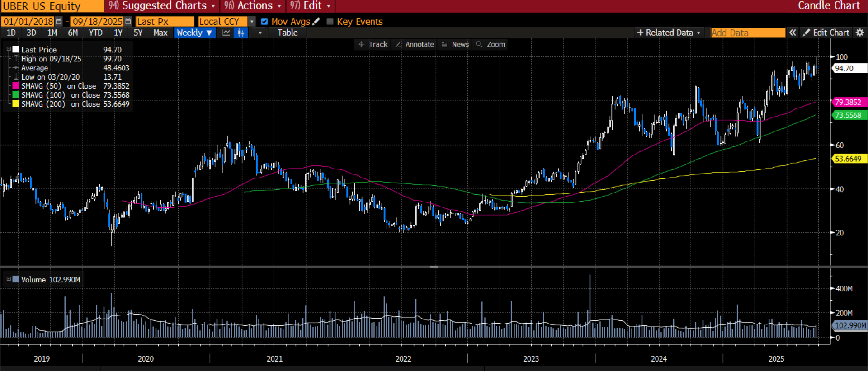Open chart settings gear icon

(x=860, y=33)
